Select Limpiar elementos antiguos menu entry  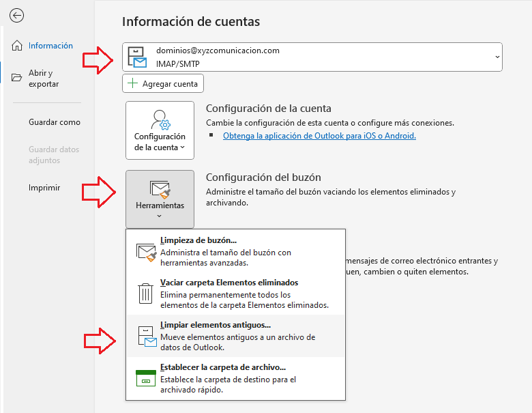[216, 325]
